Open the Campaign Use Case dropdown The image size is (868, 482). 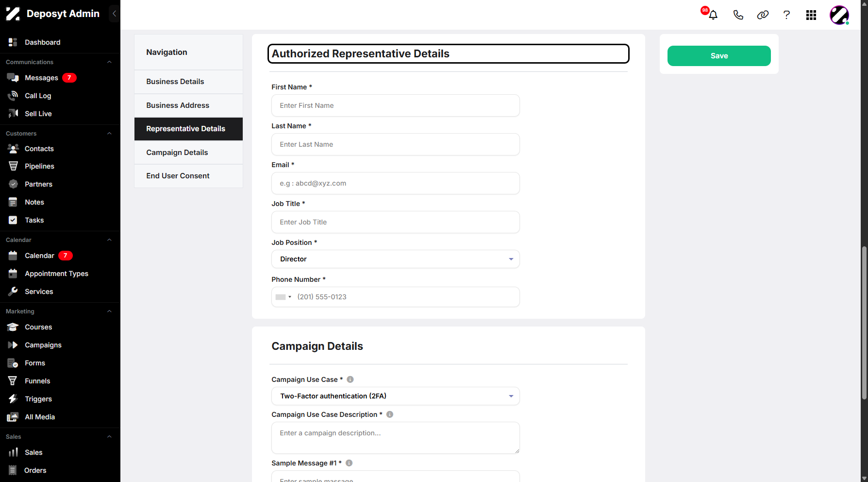tap(396, 396)
